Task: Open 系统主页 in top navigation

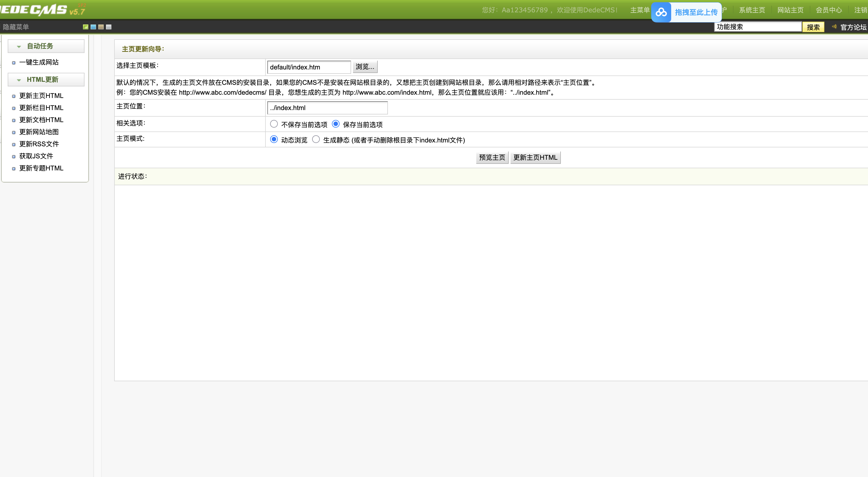Action: tap(752, 10)
